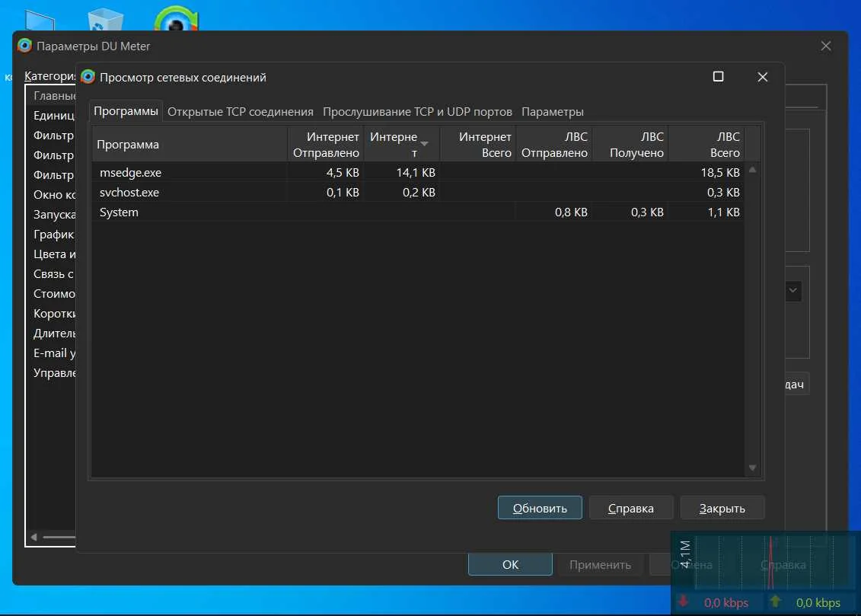Select the msedge.exe row
Viewport: 861px width, 616px height.
(418, 172)
